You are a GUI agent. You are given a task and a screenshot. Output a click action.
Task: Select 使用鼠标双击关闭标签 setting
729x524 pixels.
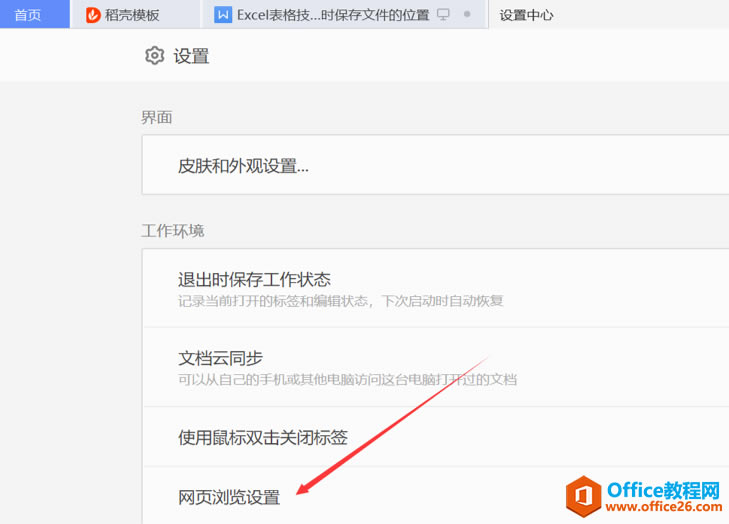coord(435,437)
